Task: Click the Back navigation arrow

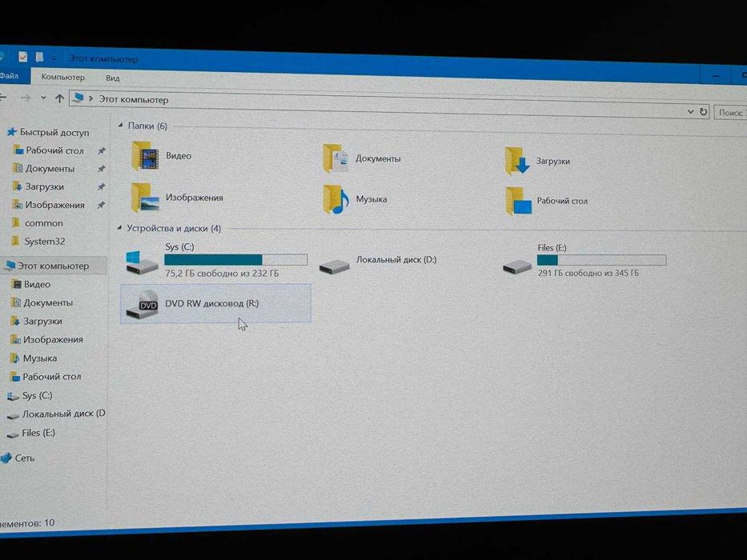Action: coord(3,97)
